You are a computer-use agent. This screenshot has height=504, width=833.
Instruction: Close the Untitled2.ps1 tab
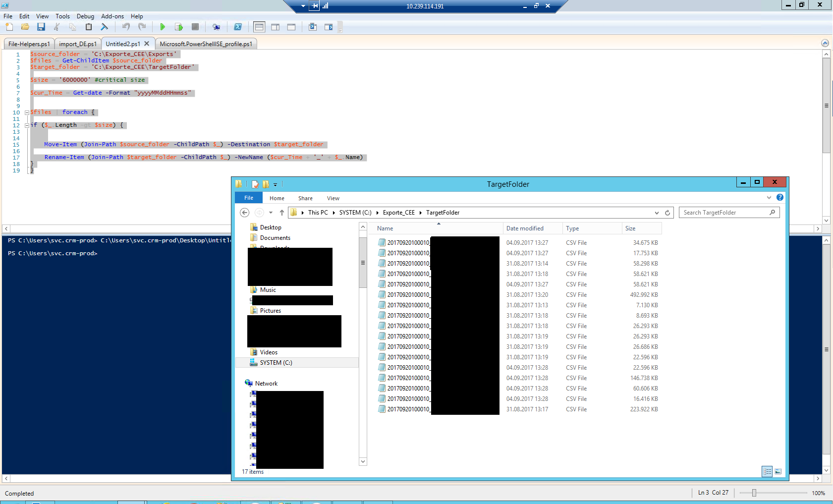coord(147,44)
